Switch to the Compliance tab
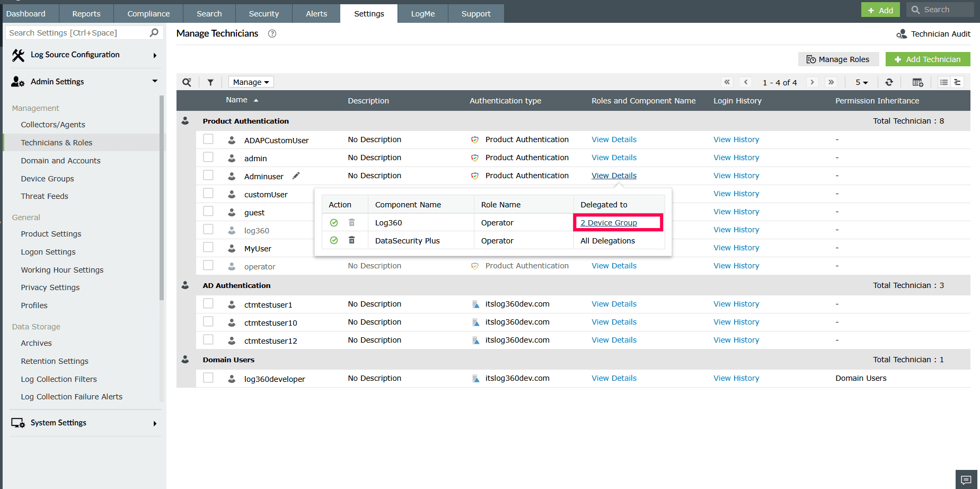Viewport: 980px width, 489px height. pyautogui.click(x=148, y=14)
